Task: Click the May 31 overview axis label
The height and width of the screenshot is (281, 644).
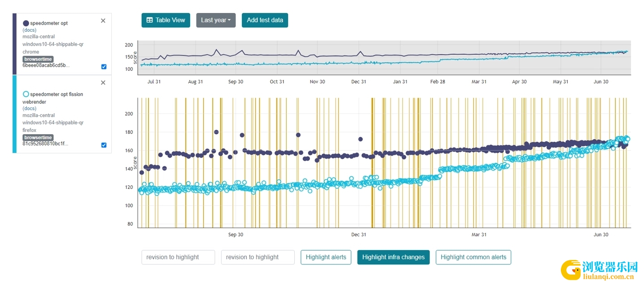Action: (x=560, y=82)
